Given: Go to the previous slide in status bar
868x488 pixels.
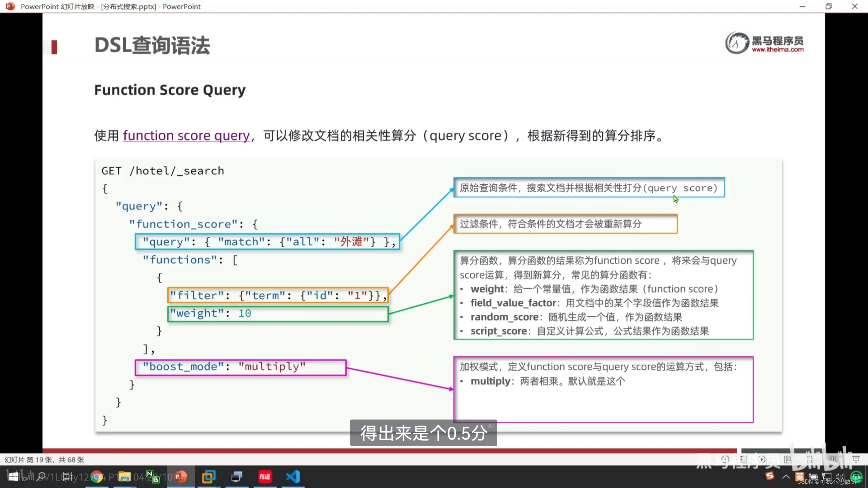Looking at the screenshot, I should (725, 459).
